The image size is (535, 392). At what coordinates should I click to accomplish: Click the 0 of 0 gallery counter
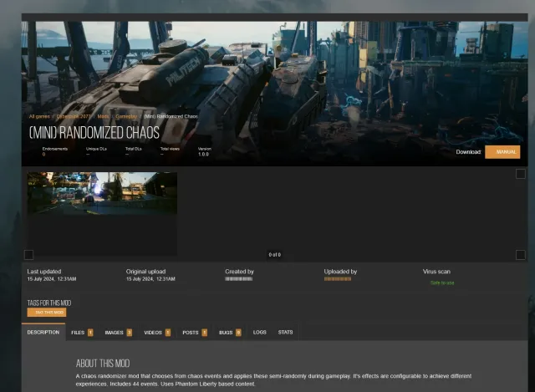click(275, 255)
